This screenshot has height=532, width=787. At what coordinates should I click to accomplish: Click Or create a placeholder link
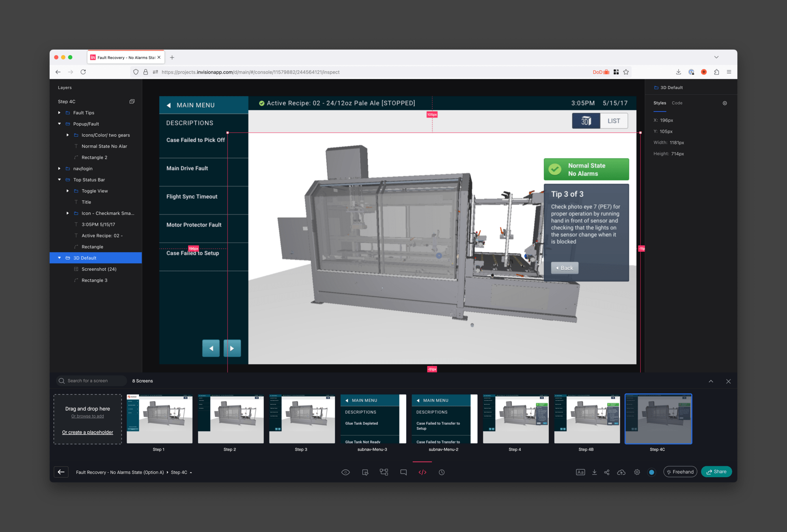88,432
